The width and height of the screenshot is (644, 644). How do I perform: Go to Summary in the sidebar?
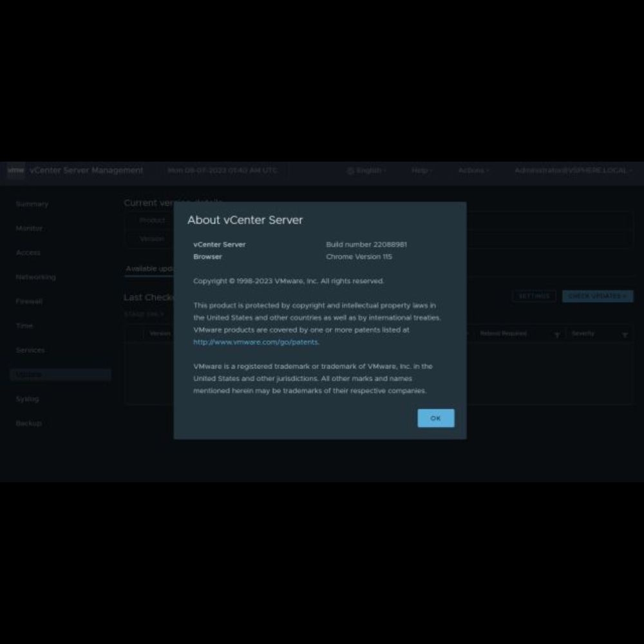32,204
